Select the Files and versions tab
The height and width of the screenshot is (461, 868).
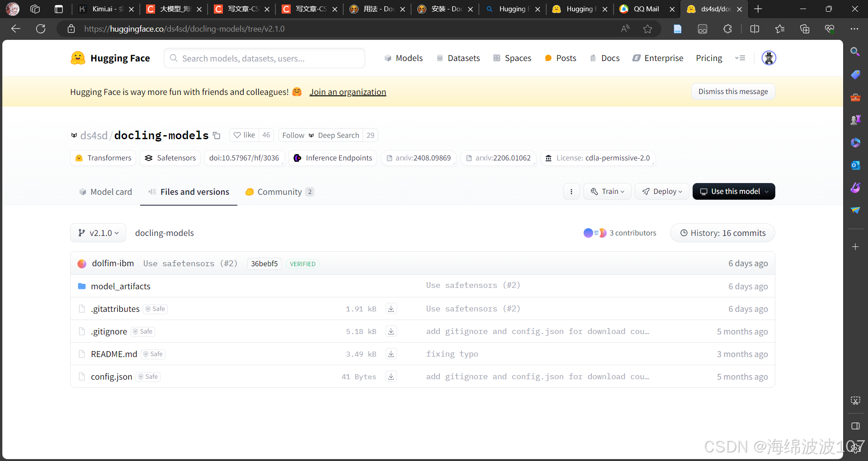(189, 192)
